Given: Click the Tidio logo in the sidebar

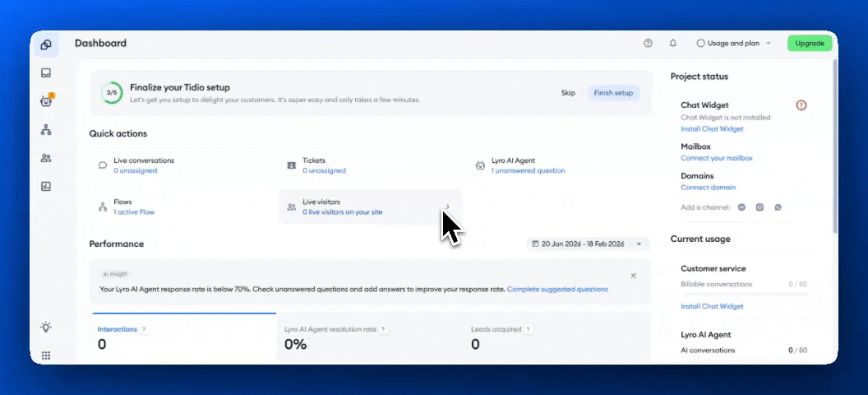Looking at the screenshot, I should pos(46,44).
